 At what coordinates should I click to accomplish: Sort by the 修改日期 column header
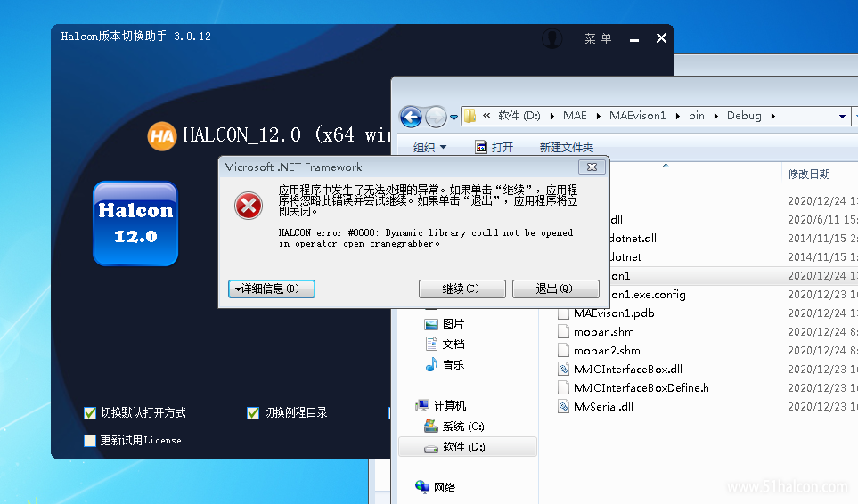809,174
